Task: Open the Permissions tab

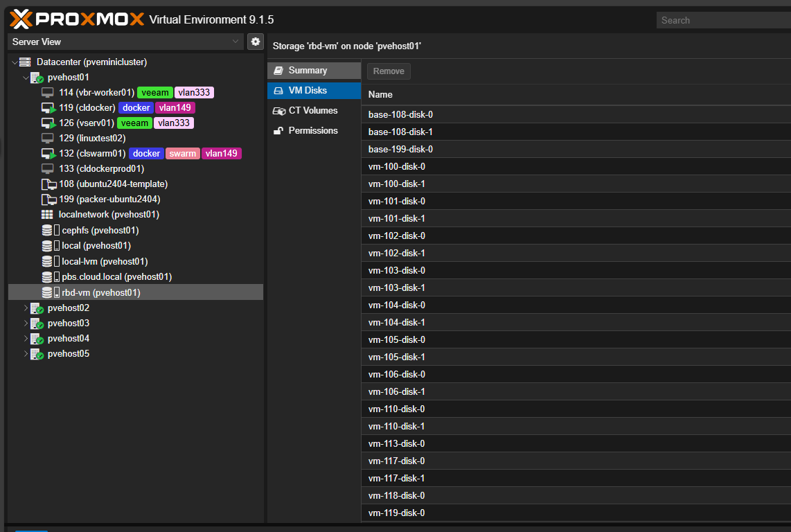Action: click(x=314, y=131)
